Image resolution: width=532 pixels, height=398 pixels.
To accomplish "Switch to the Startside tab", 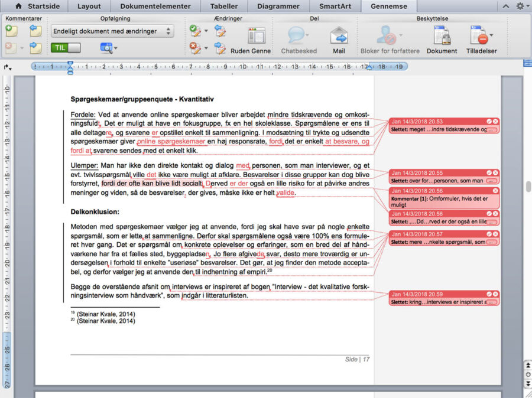I will tap(37, 6).
